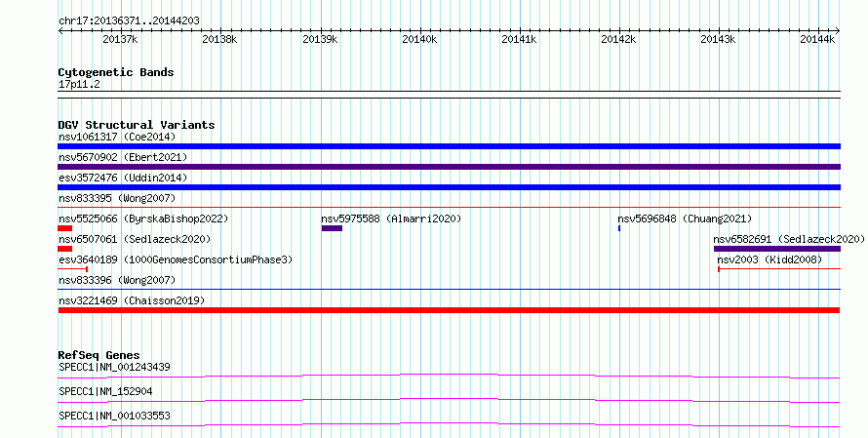Click the nsv3221469 (Chaisson2019) thick red bar
The width and height of the screenshot is (868, 438).
[x=449, y=310]
